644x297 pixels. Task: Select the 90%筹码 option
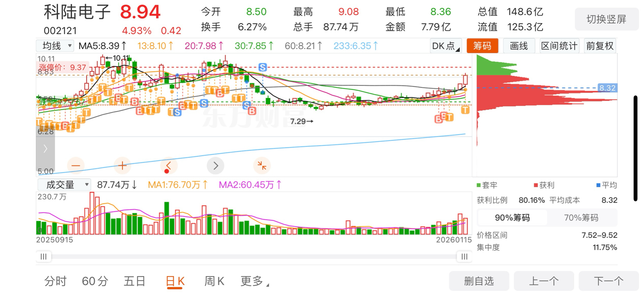coord(512,218)
